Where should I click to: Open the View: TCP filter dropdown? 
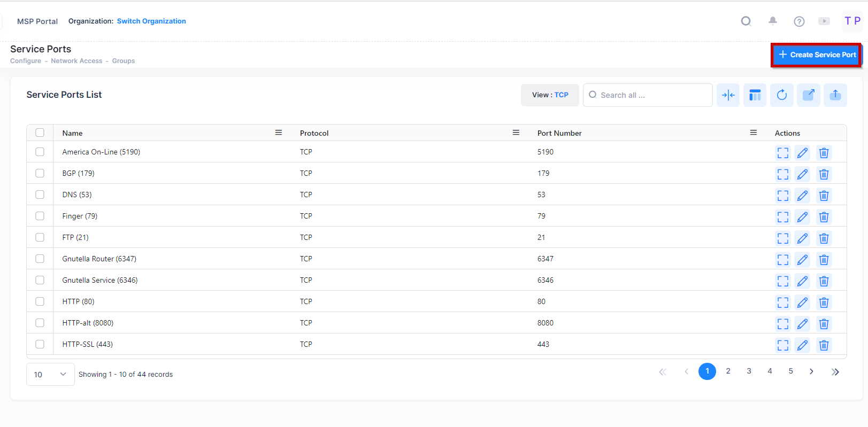[x=550, y=95]
